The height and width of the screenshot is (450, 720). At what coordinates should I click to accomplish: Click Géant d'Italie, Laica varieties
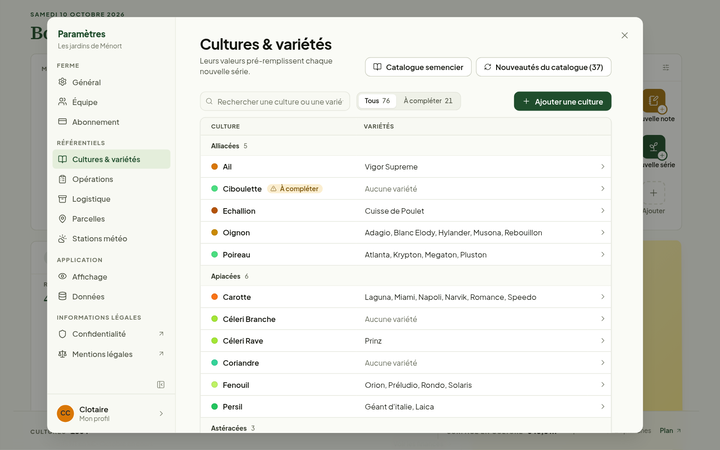coord(399,407)
